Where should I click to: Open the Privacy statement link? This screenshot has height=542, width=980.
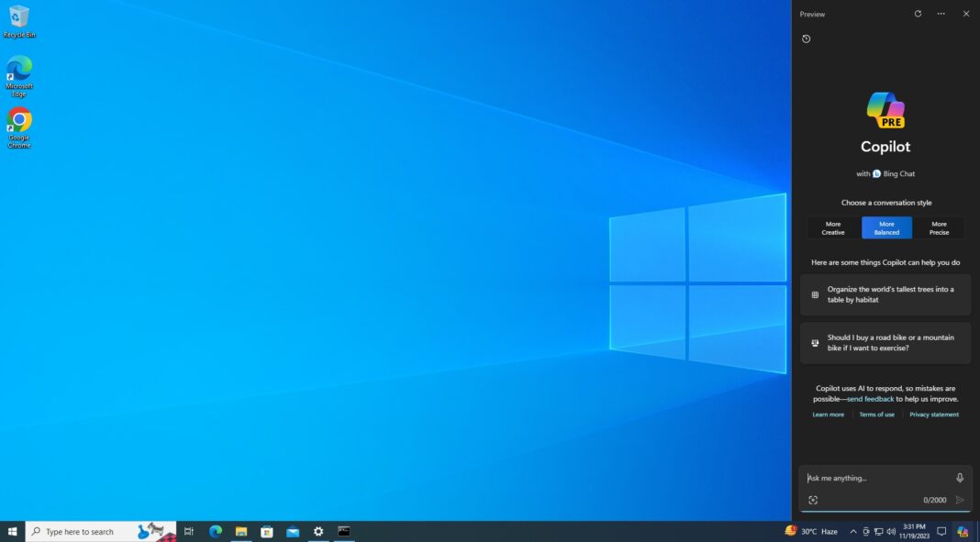click(934, 414)
